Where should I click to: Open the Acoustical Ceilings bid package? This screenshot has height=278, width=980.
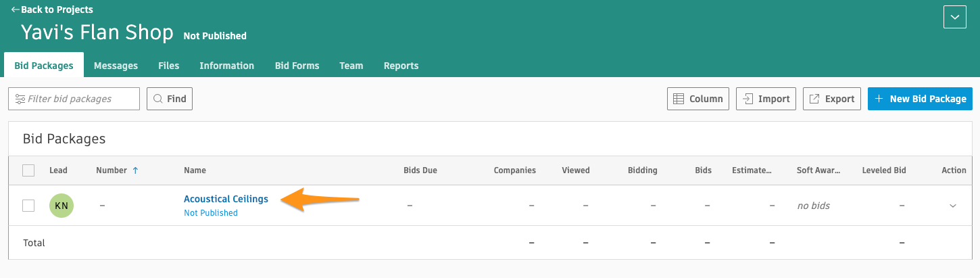coord(226,199)
